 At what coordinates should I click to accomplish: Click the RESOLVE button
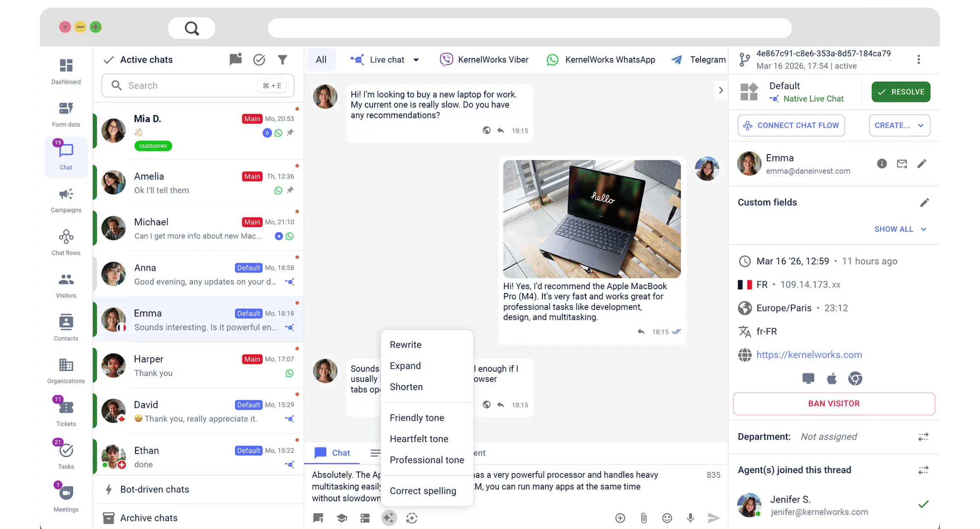(x=901, y=92)
